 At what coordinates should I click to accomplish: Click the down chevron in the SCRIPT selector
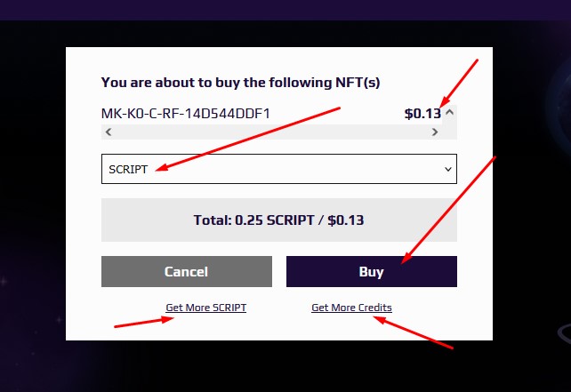click(448, 169)
